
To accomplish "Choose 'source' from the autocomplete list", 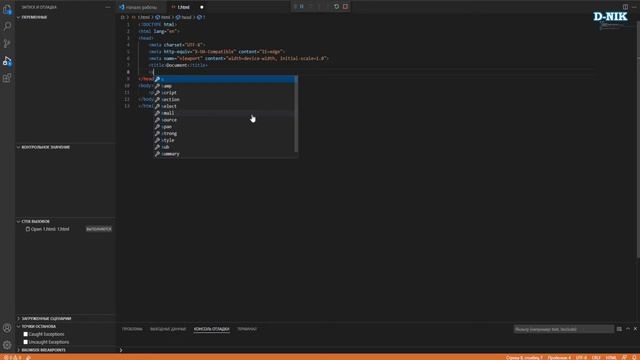I will point(225,120).
